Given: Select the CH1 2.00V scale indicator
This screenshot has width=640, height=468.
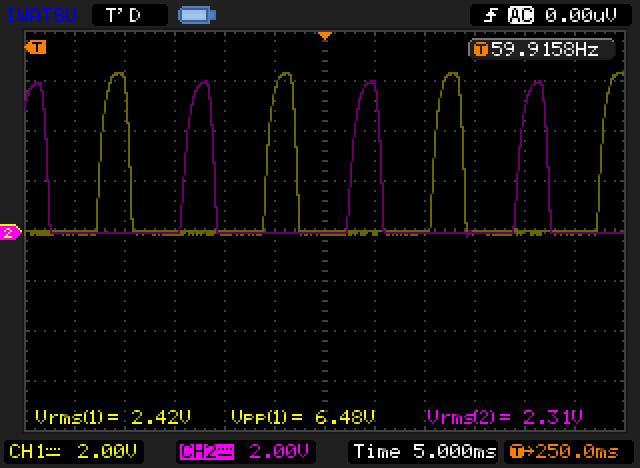Looking at the screenshot, I should tap(73, 452).
